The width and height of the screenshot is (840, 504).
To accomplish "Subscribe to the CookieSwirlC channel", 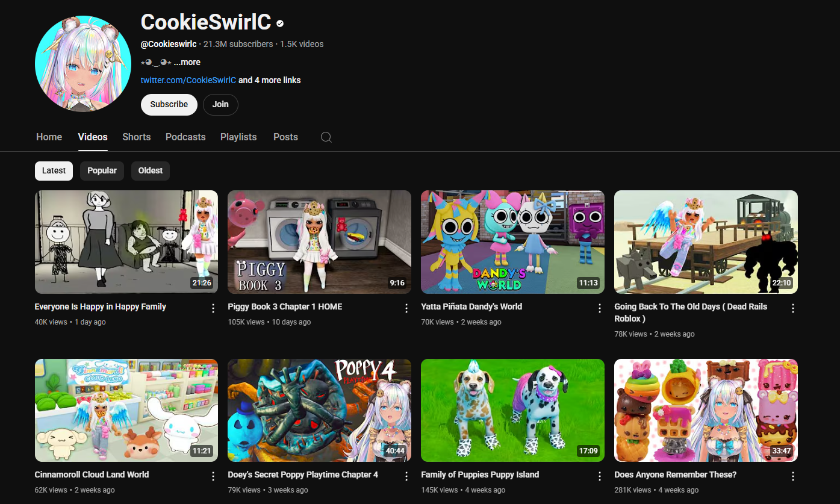I will [x=169, y=104].
